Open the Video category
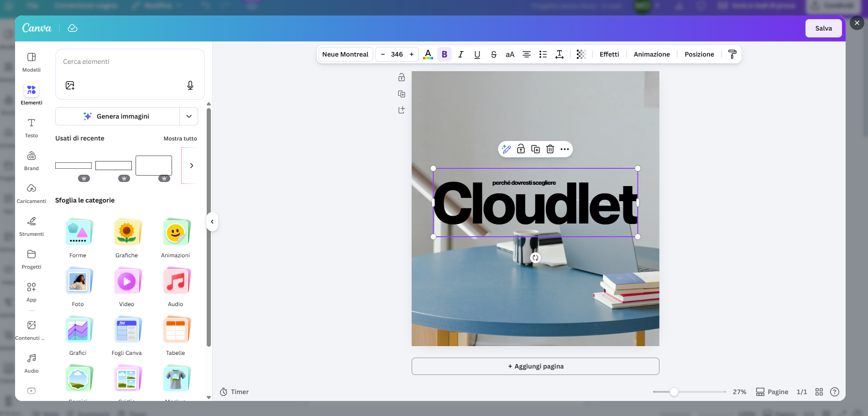This screenshot has width=868, height=416. click(127, 287)
